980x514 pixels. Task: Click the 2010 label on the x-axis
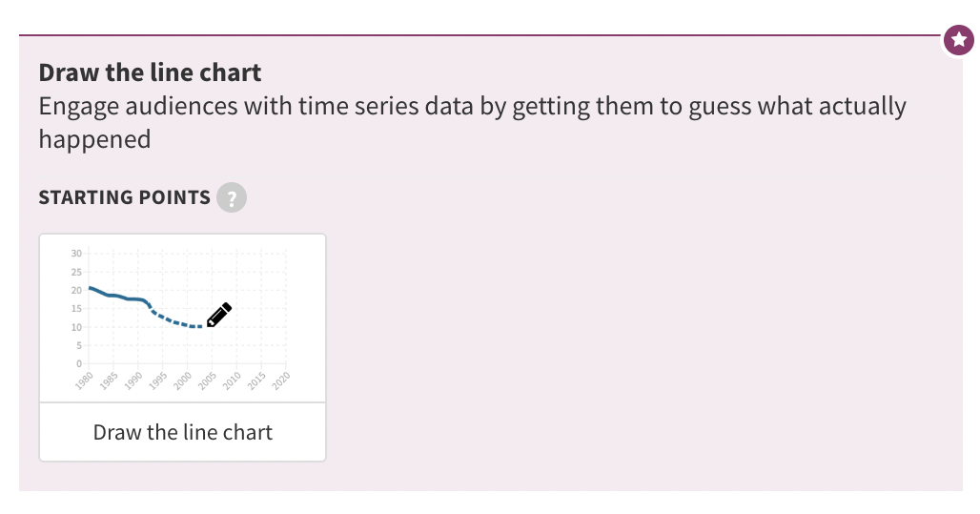(x=232, y=380)
